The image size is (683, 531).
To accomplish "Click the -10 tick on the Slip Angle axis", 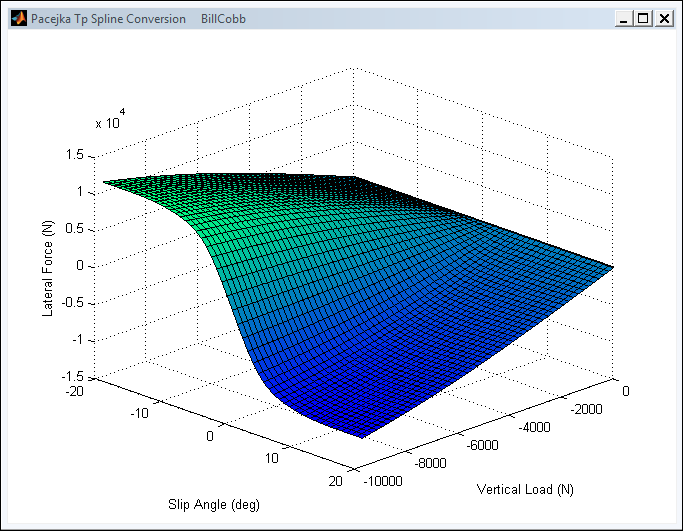I will point(139,413).
